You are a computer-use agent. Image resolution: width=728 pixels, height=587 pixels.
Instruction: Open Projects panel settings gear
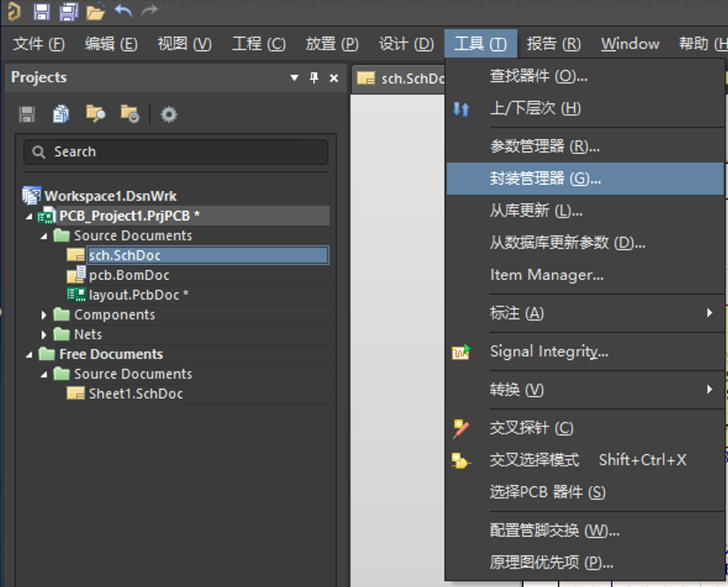(168, 114)
